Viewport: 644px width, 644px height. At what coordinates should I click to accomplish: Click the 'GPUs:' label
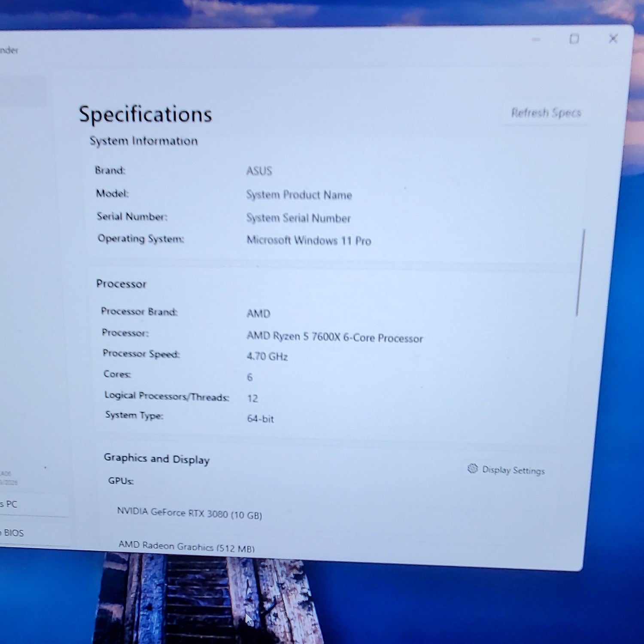[121, 480]
